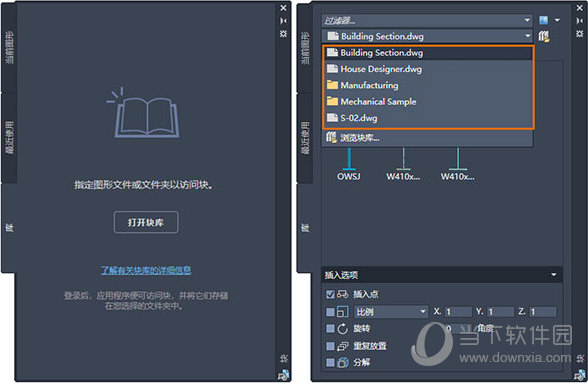Viewport: 588px width, 383px height.
Task: Select the 库 tab in the empty library panel
Action: (10, 227)
